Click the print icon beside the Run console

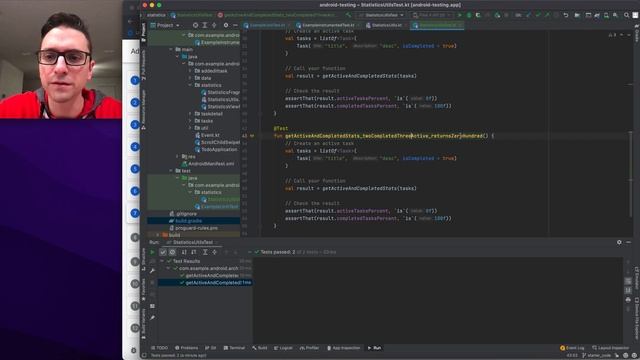click(628, 300)
